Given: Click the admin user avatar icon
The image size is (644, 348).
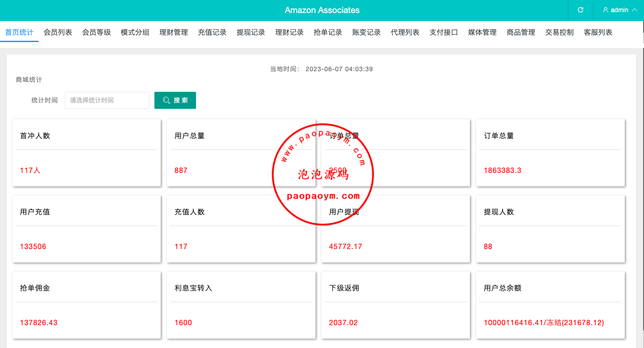Looking at the screenshot, I should click(606, 10).
